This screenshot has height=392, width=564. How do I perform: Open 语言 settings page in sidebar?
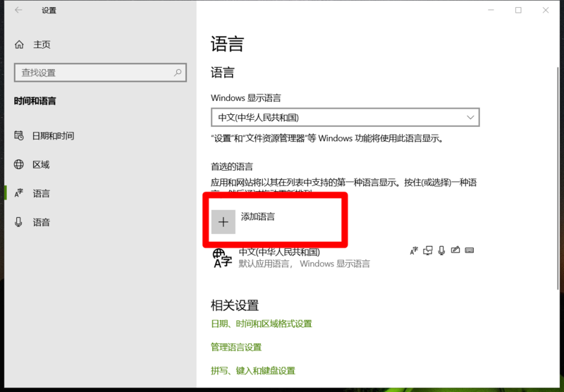coord(42,193)
